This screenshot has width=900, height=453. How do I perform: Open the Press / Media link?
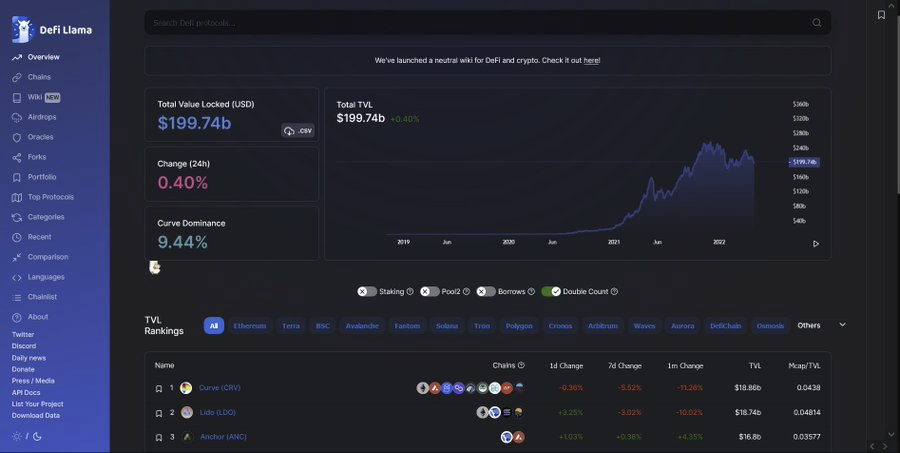tap(33, 381)
